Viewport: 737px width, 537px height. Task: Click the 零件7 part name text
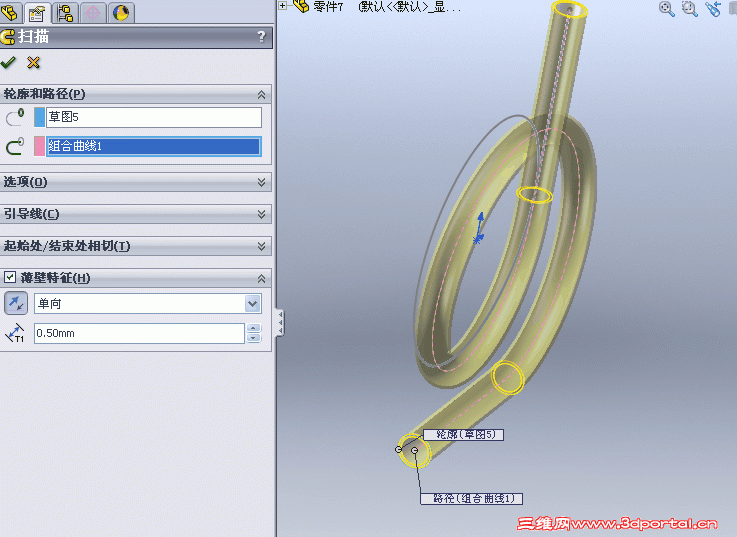pyautogui.click(x=328, y=7)
